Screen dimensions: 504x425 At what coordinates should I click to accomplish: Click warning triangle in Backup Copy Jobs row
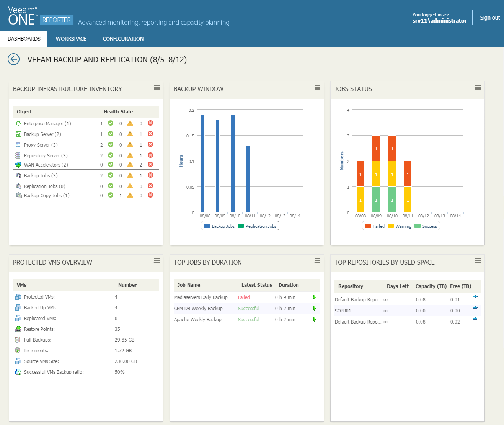(x=130, y=195)
